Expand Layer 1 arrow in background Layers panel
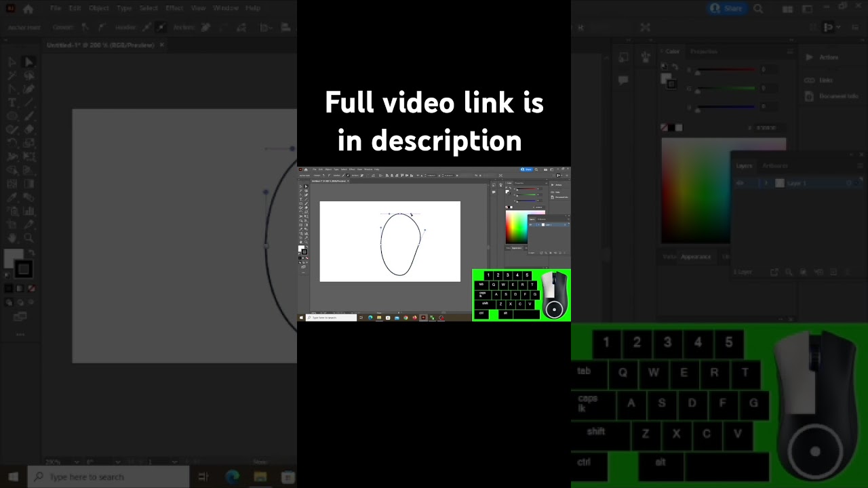 pyautogui.click(x=766, y=183)
